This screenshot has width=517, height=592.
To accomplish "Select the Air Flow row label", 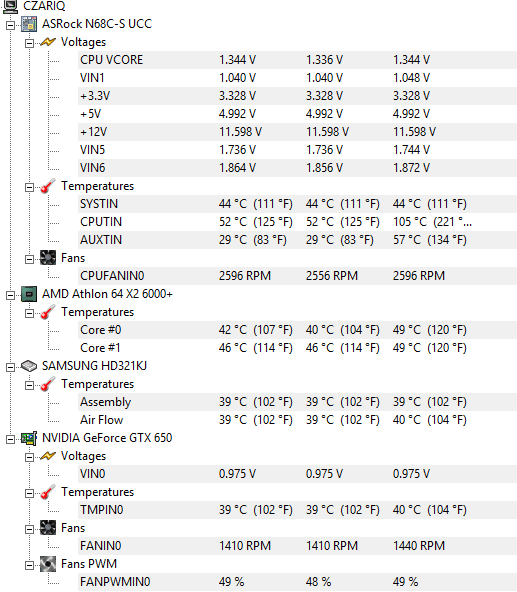I will click(102, 420).
